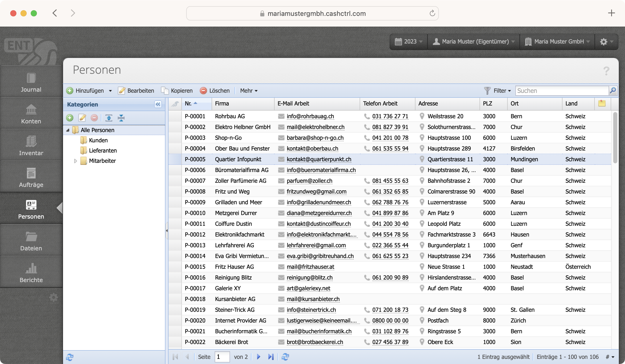Click the green add category icon
This screenshot has height=364, width=625.
coord(70,118)
